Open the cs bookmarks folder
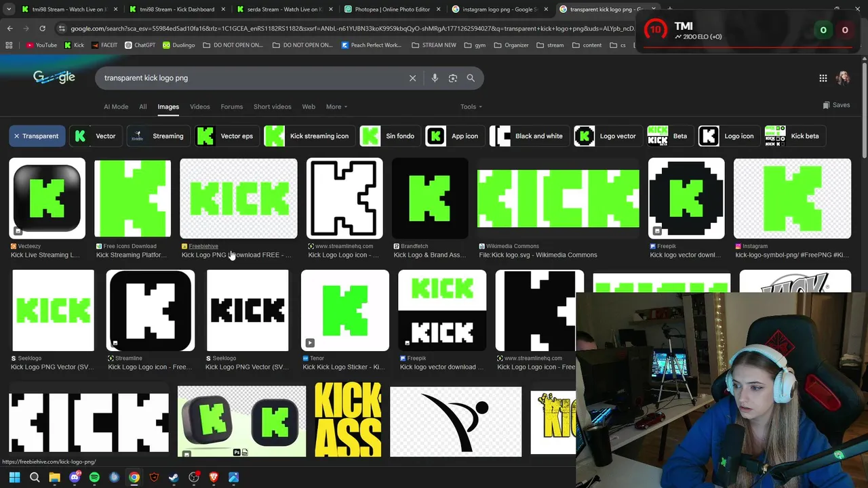 point(618,45)
